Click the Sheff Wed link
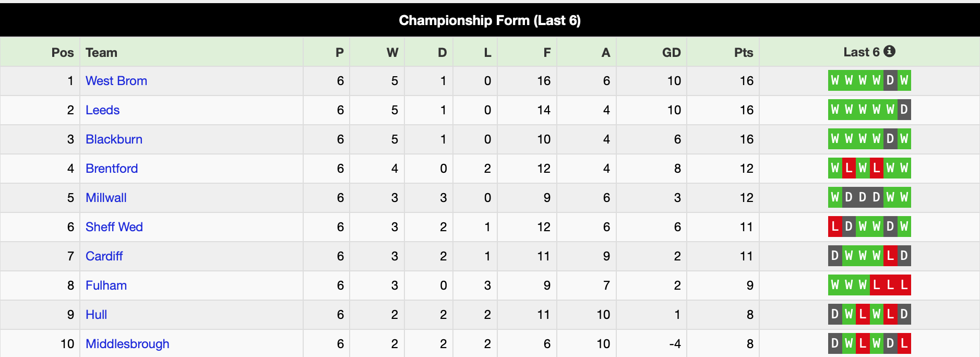 pyautogui.click(x=114, y=227)
